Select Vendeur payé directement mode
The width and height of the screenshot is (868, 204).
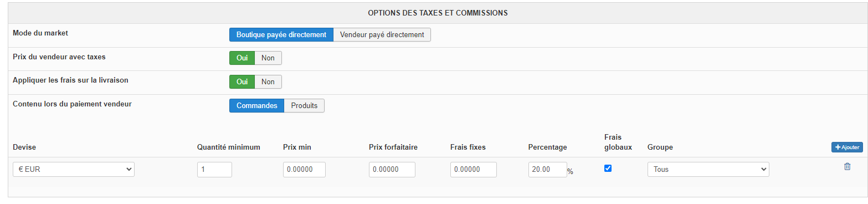[382, 34]
